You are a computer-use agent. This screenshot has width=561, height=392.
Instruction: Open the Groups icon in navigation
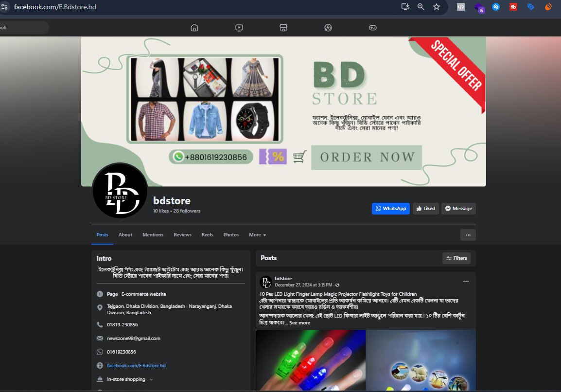click(x=328, y=28)
